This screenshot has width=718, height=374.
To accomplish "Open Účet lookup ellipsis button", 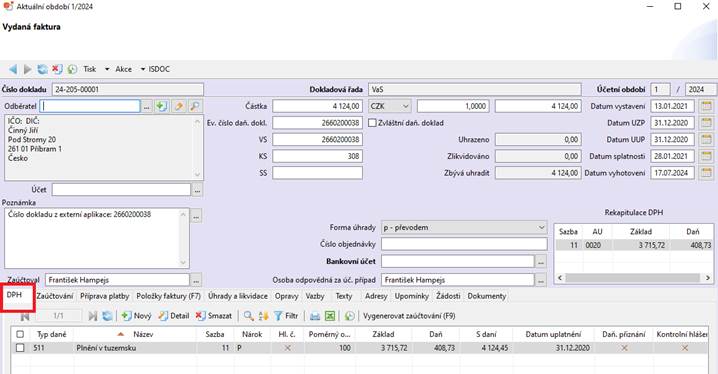I will click(x=197, y=190).
